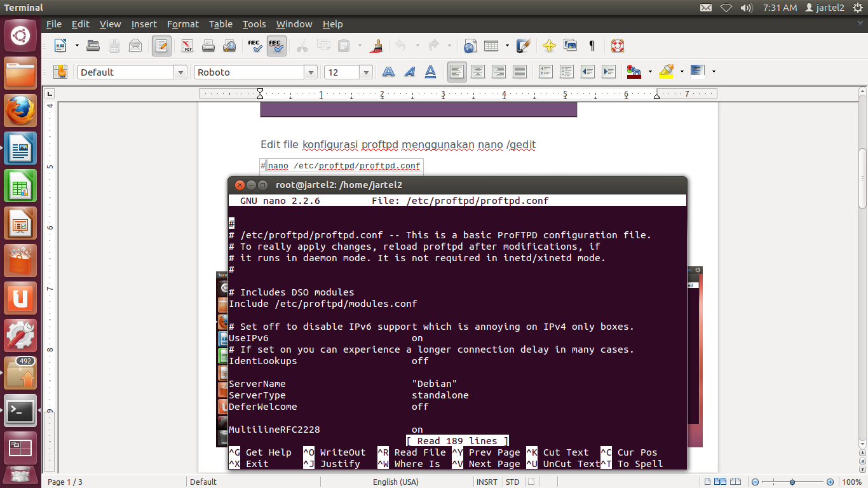The image size is (868, 488).
Task: Click the Dash home Ubuntu logo
Action: click(20, 36)
